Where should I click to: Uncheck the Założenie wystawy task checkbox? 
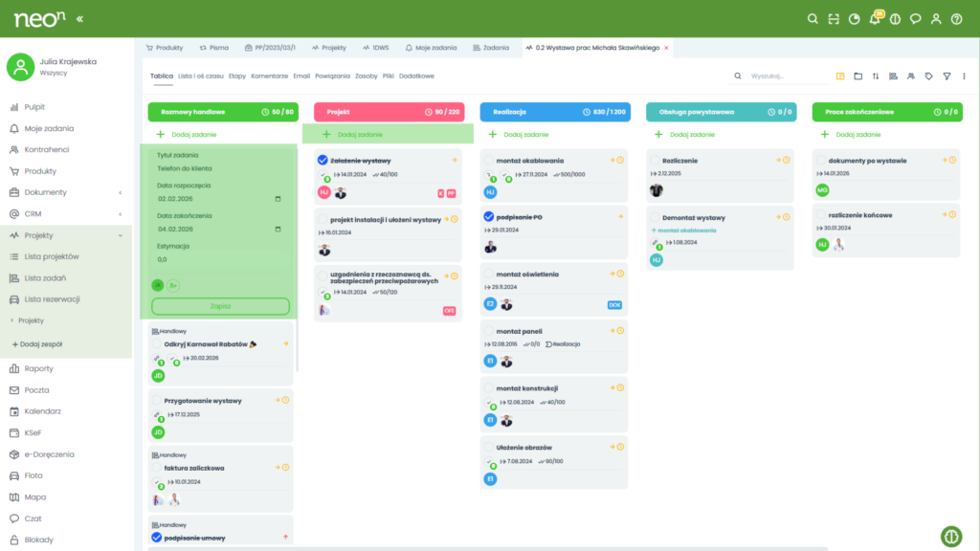(323, 160)
